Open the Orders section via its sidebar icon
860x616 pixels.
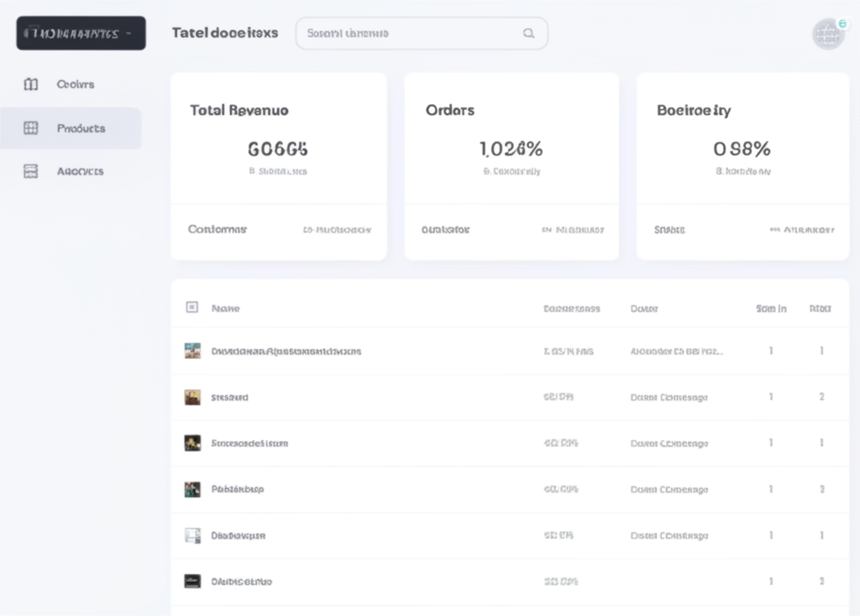click(30, 84)
